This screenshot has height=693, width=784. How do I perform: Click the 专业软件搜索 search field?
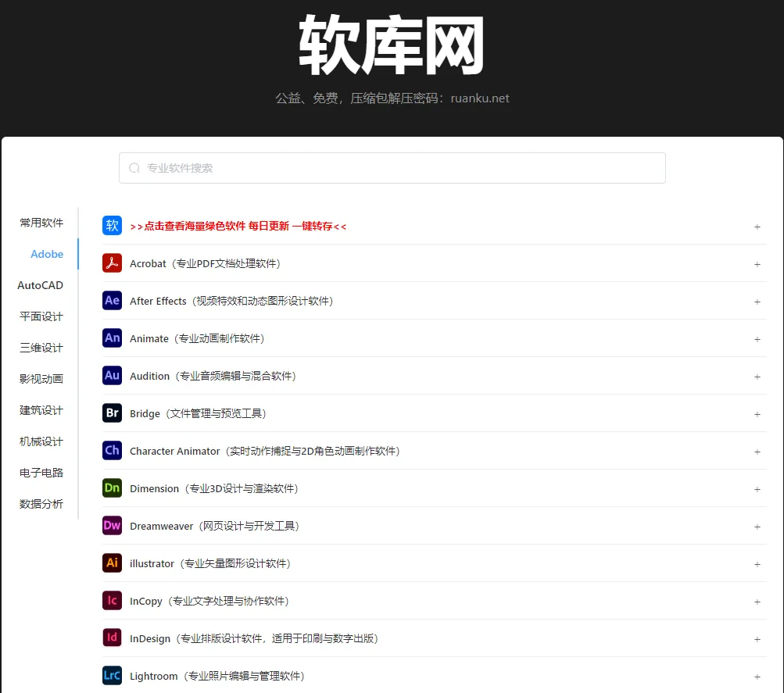pos(392,168)
